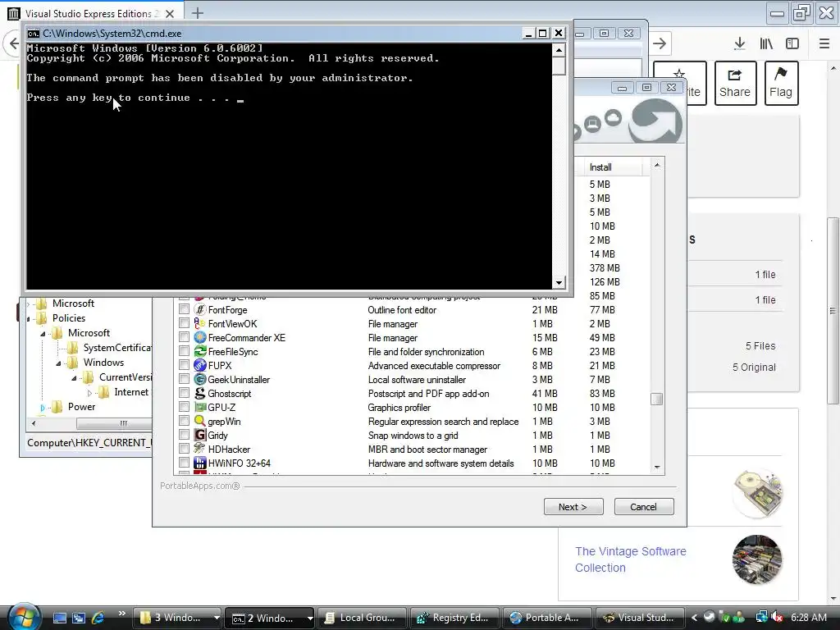Check the Ghostscript checkbox
The image size is (840, 630).
click(184, 393)
